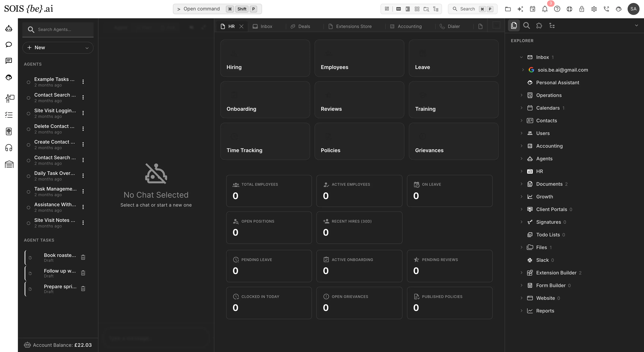Click the AI sparkle icon in top bar
644x352 pixels.
pos(520,9)
